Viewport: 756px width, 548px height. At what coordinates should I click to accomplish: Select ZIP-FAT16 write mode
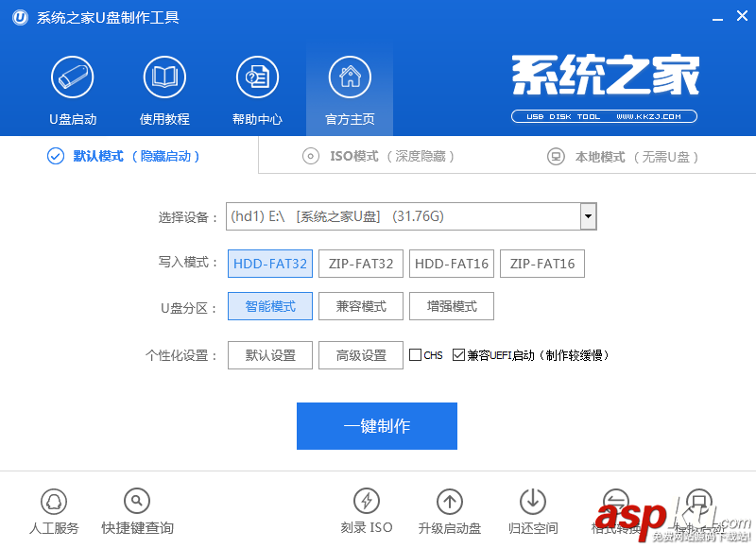tap(542, 264)
